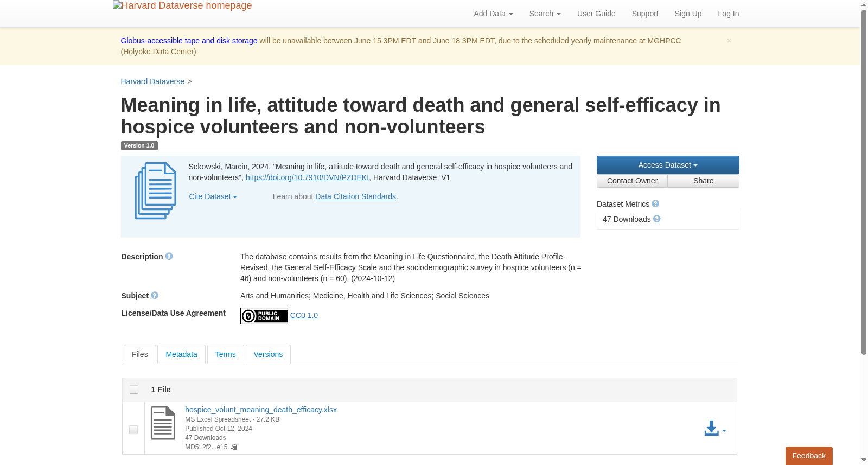Open the Add Data dropdown
This screenshot has width=868, height=465.
[493, 14]
